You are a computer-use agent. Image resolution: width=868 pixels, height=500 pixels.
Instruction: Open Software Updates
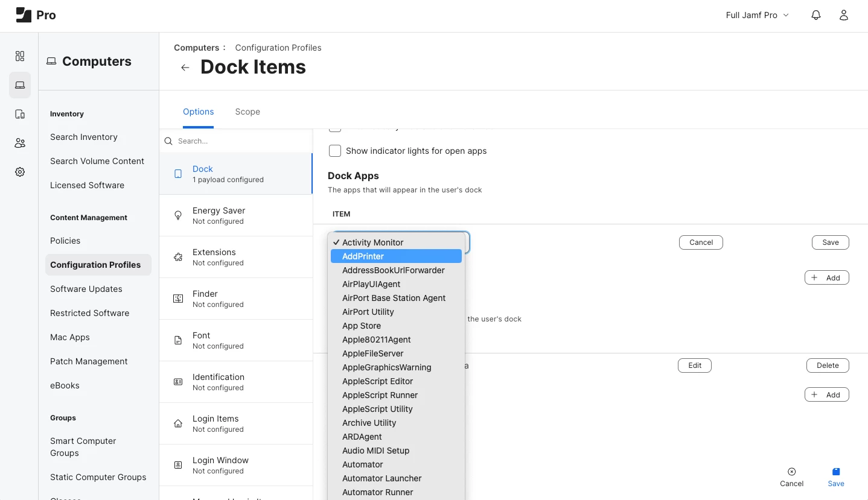(86, 289)
